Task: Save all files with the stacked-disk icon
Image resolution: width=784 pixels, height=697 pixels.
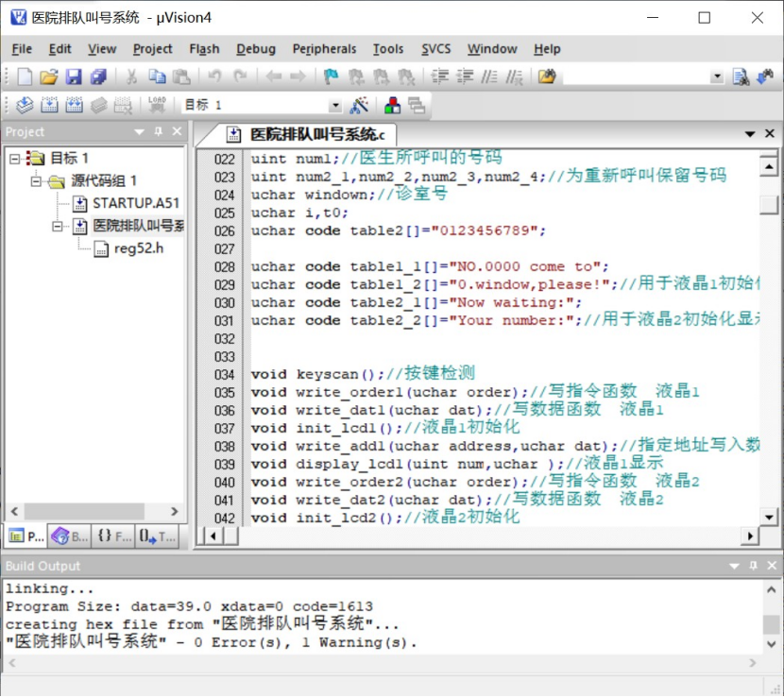Action: click(x=98, y=76)
